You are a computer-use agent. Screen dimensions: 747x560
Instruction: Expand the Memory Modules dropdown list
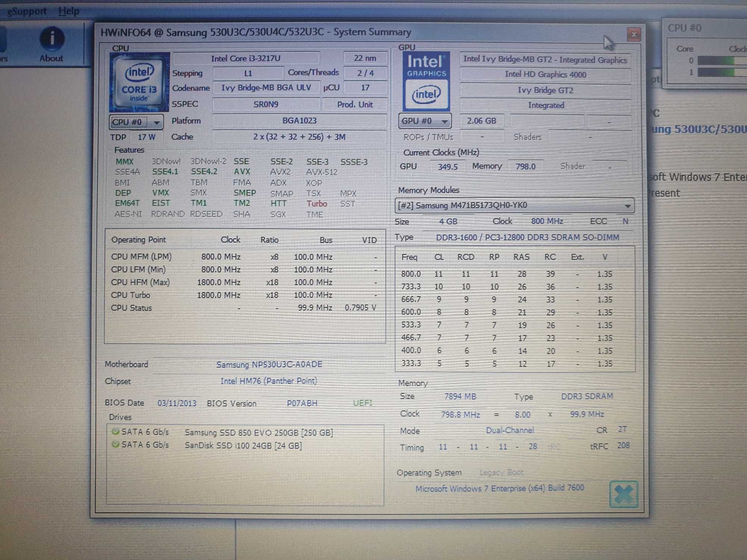(x=515, y=205)
